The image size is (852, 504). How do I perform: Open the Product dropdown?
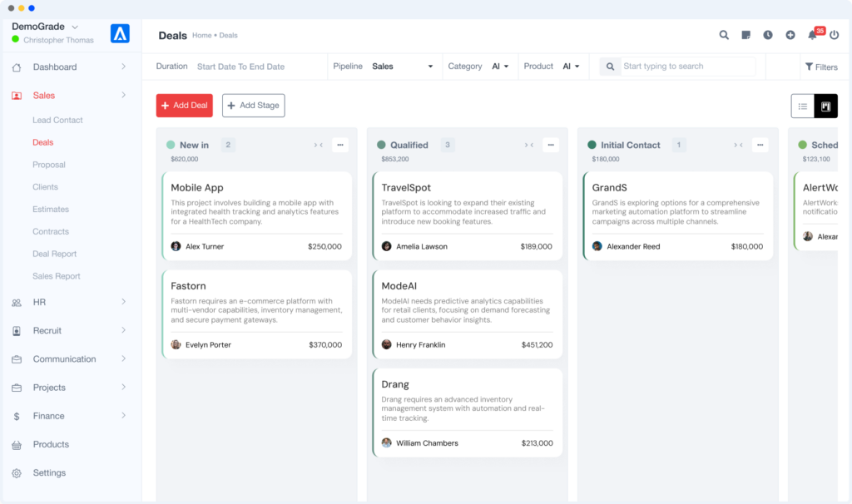click(x=571, y=67)
